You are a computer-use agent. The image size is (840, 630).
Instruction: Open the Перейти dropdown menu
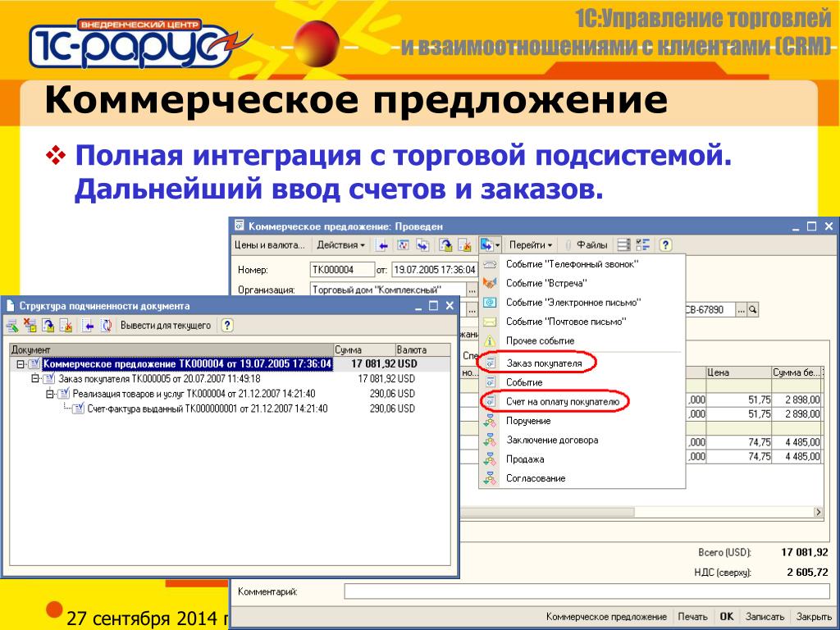[531, 245]
